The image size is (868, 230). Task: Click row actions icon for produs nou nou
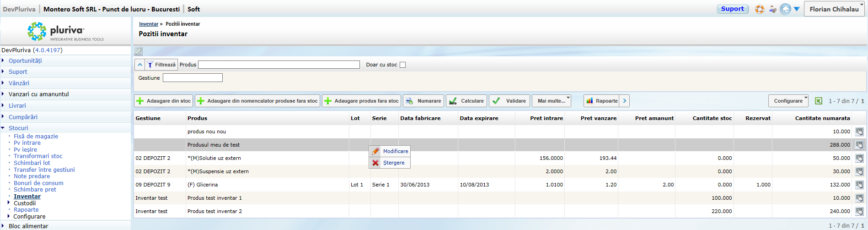click(859, 131)
